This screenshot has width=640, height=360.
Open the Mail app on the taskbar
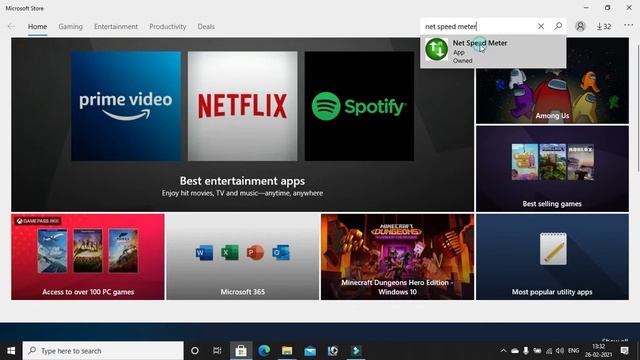pos(310,351)
